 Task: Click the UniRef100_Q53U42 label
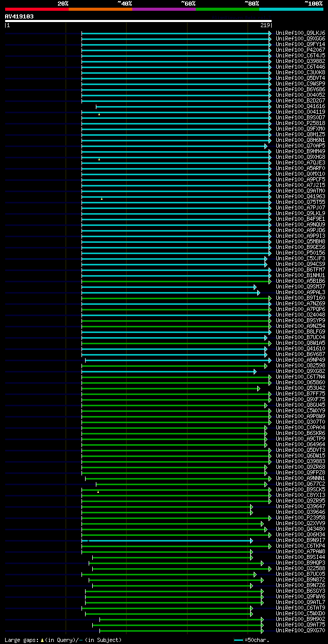[x=300, y=388]
